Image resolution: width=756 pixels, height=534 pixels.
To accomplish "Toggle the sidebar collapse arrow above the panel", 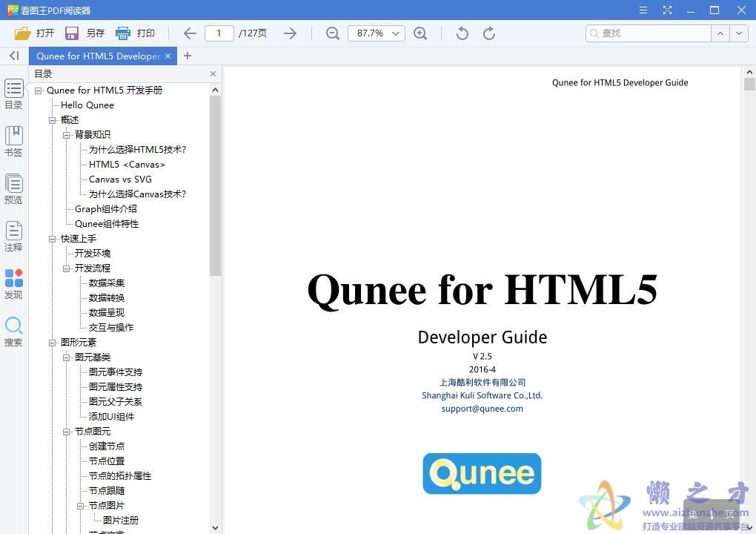I will coord(13,56).
